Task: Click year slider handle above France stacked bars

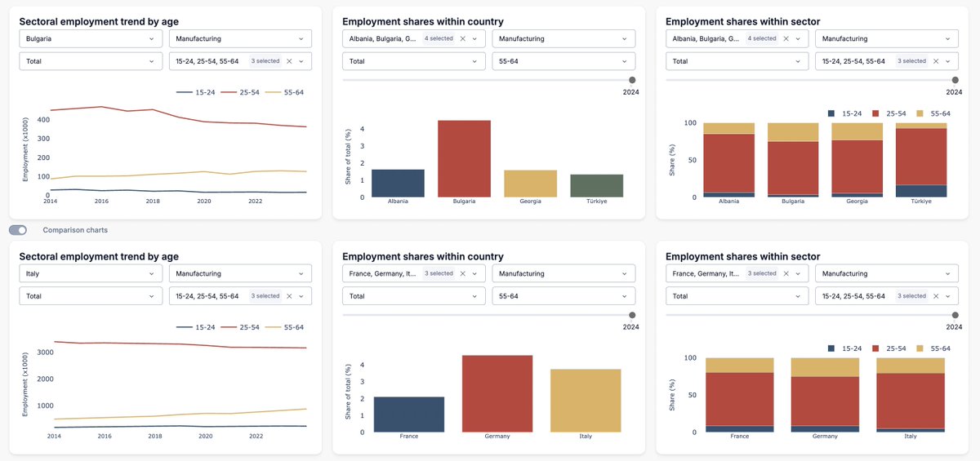Action: [x=955, y=315]
